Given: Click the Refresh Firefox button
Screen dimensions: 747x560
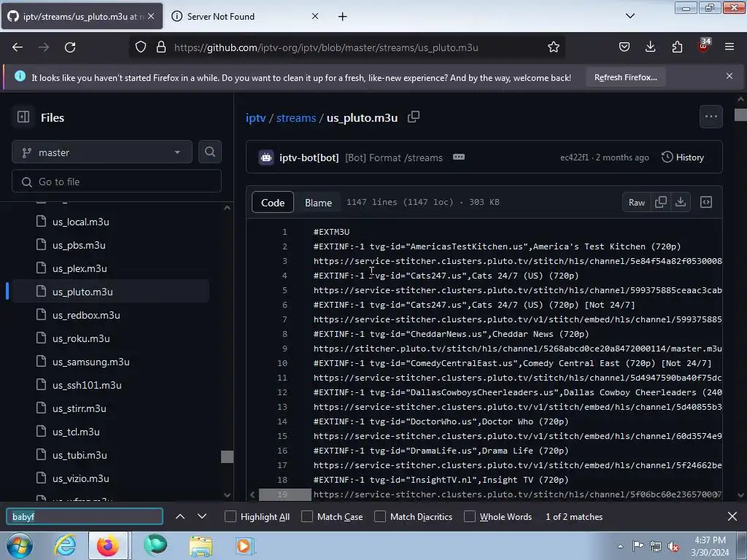Looking at the screenshot, I should click(625, 77).
